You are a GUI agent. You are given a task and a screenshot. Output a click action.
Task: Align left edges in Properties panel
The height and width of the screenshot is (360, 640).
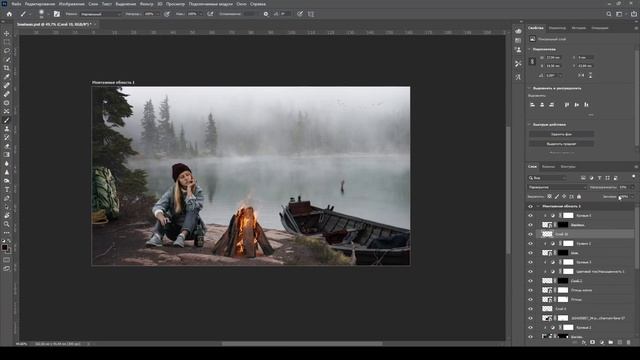tap(532, 105)
